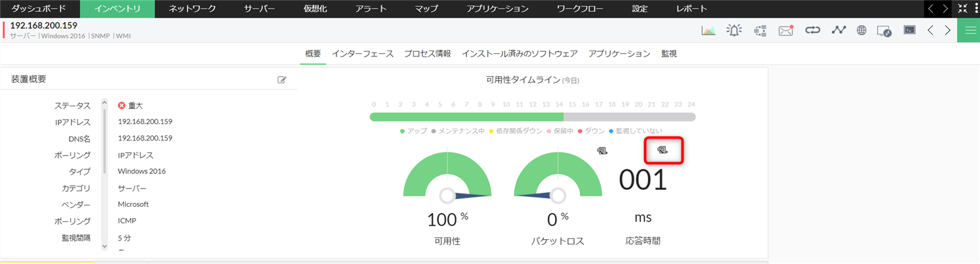The width and height of the screenshot is (980, 264).
Task: Click the packet loss settings icon
Action: point(603,150)
